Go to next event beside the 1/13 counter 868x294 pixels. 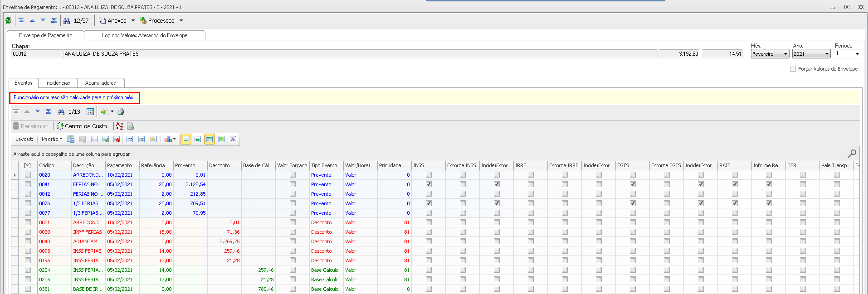(x=38, y=111)
